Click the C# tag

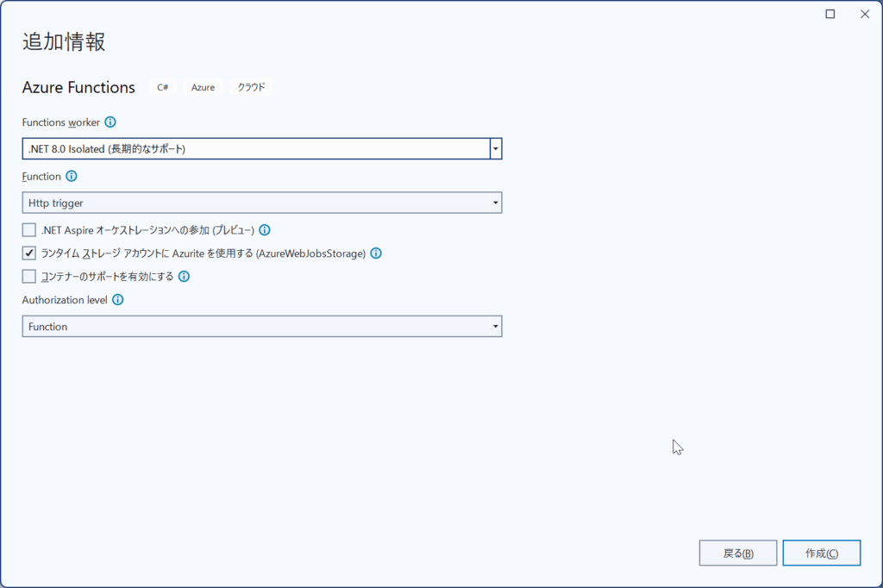pyautogui.click(x=163, y=87)
